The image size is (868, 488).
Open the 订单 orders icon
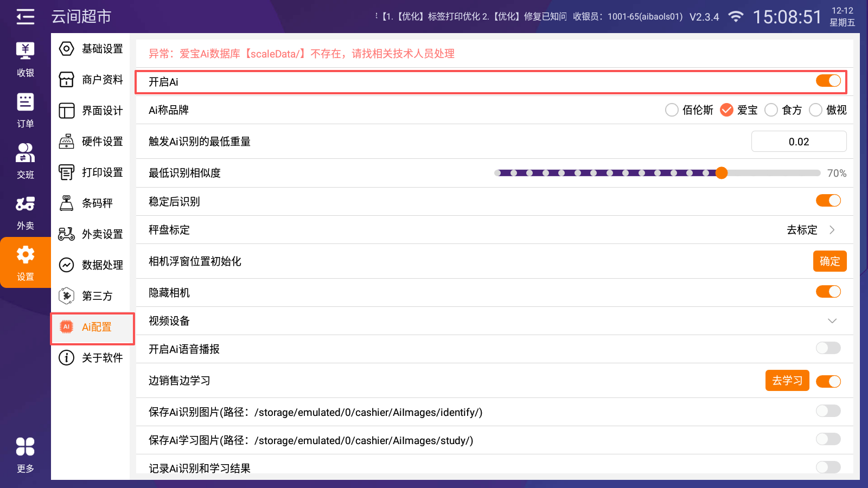[x=25, y=102]
